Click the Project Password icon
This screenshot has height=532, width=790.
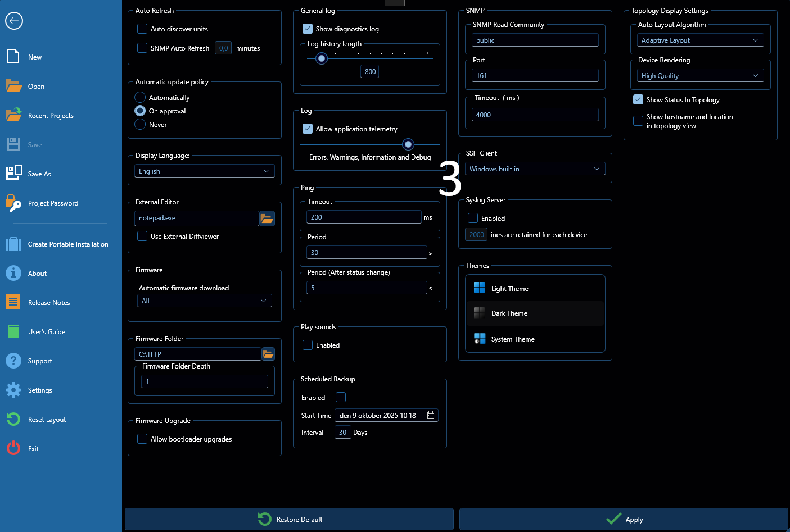coord(12,203)
